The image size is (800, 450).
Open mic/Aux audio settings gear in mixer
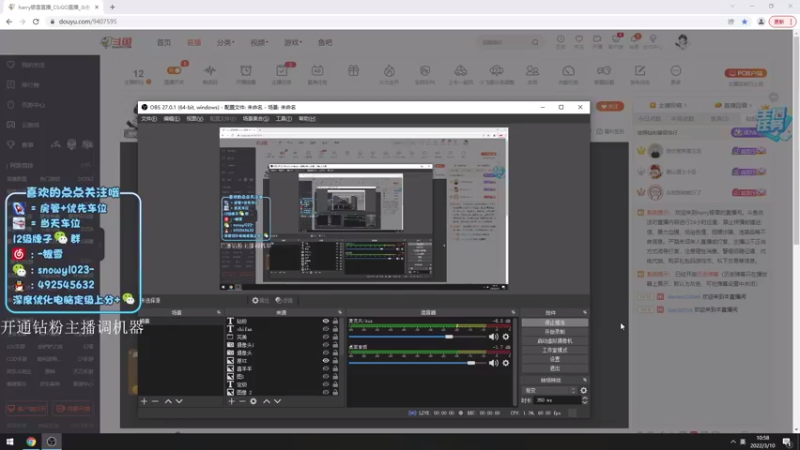click(506, 337)
